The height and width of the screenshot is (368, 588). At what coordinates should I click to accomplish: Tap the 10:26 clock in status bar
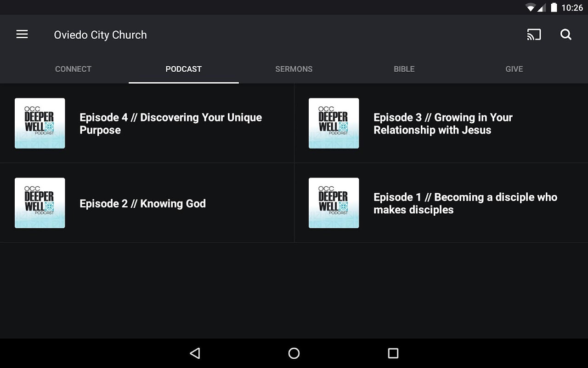click(572, 7)
